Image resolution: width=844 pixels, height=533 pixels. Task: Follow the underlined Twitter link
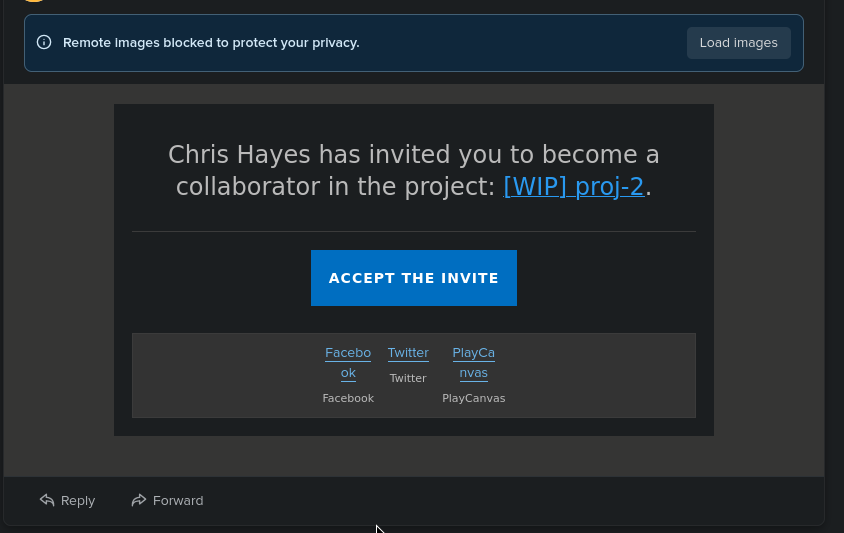[x=408, y=353]
